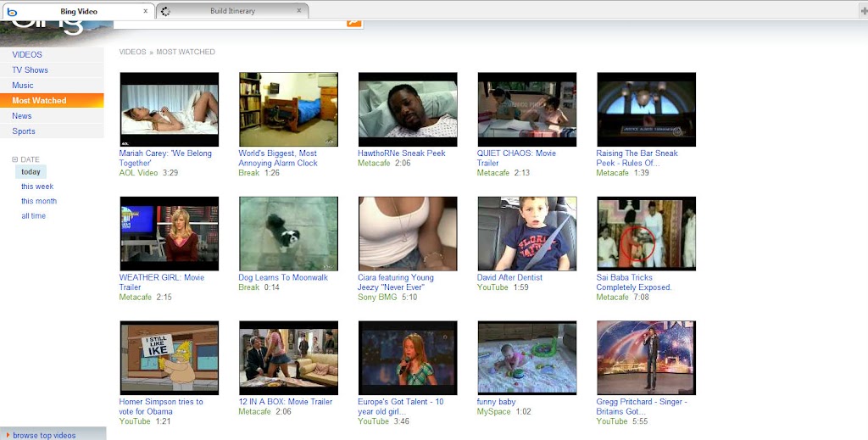The width and height of the screenshot is (868, 440).
Task: Click the VIDEOS breadcrumb link
Action: pyautogui.click(x=132, y=52)
